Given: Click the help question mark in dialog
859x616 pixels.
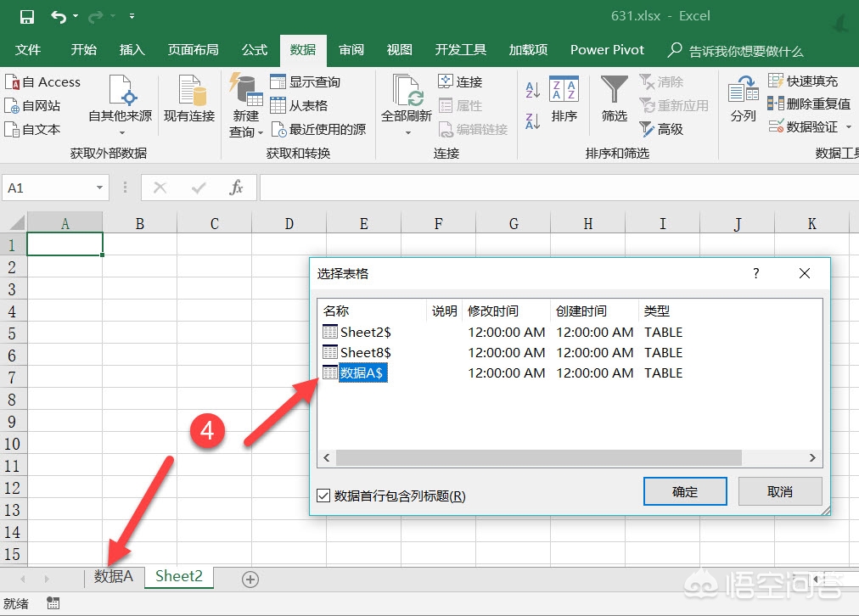Looking at the screenshot, I should point(756,273).
